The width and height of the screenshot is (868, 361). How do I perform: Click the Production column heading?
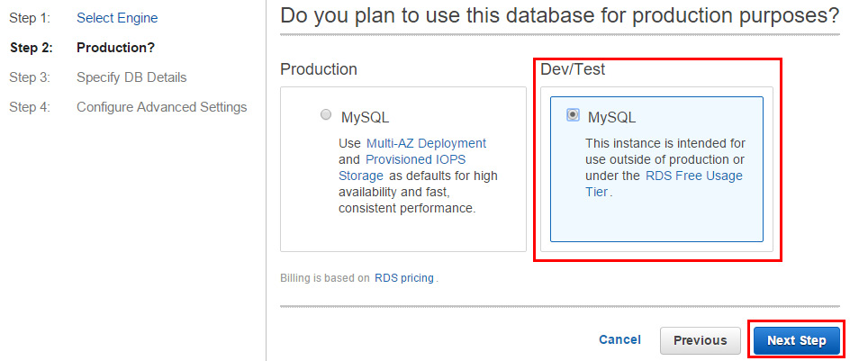(x=319, y=69)
